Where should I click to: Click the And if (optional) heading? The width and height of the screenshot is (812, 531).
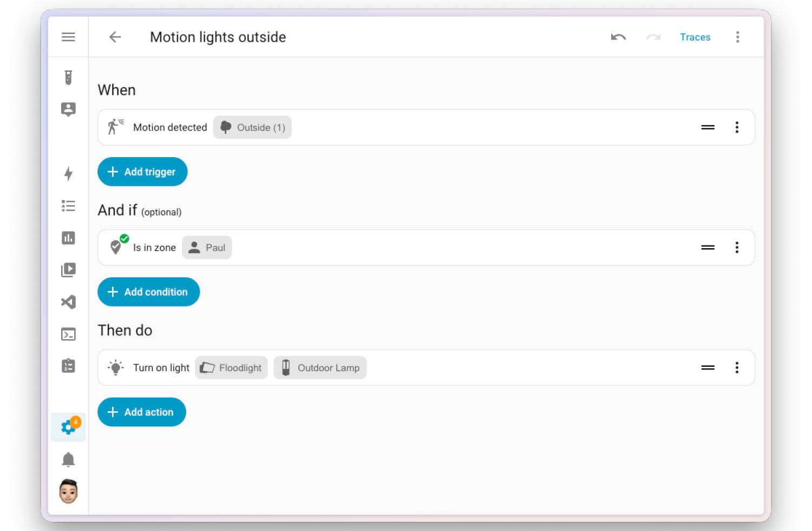tap(140, 210)
